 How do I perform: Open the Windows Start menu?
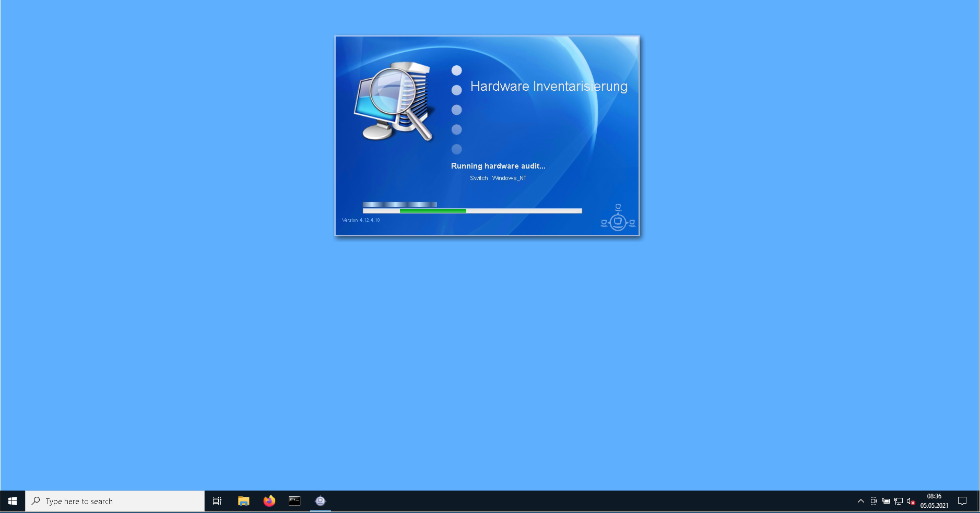pyautogui.click(x=13, y=501)
